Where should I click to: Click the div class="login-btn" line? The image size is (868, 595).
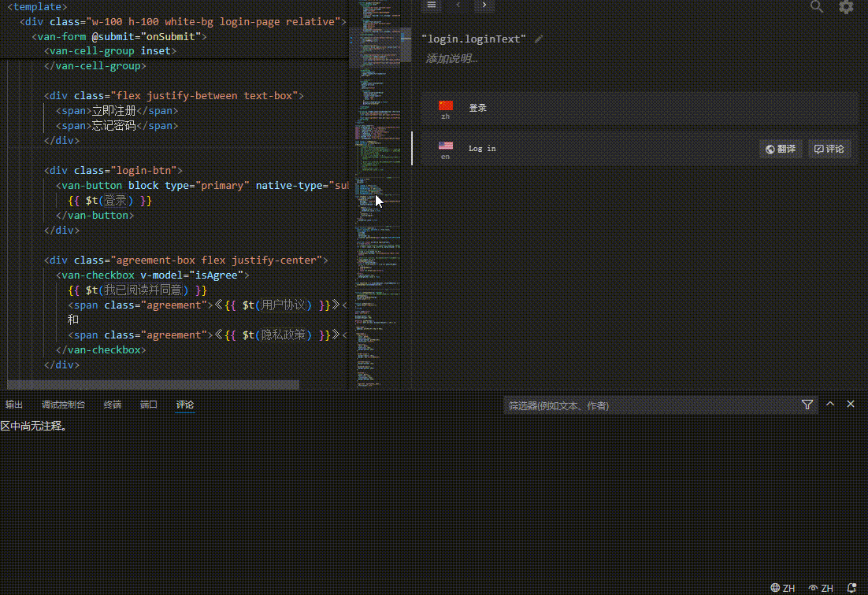(113, 170)
